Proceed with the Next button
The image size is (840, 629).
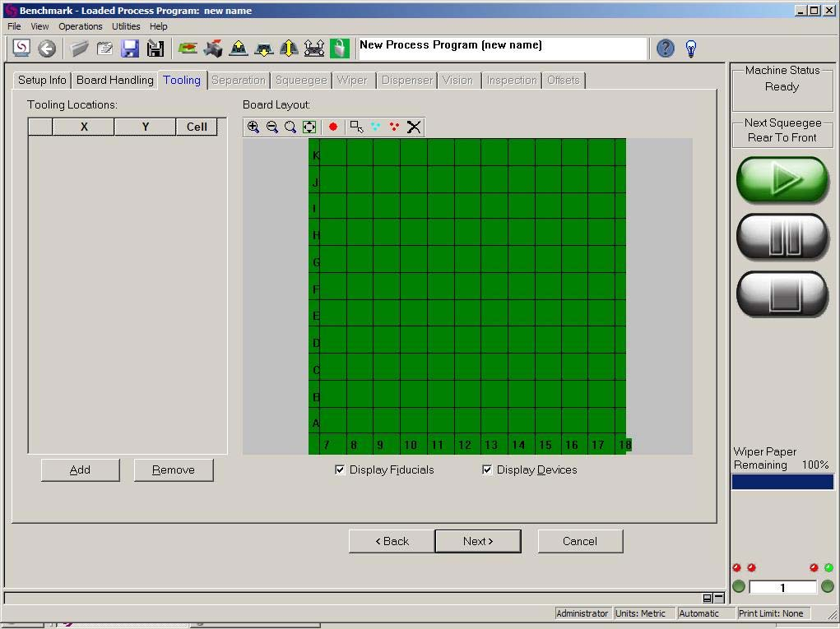478,541
